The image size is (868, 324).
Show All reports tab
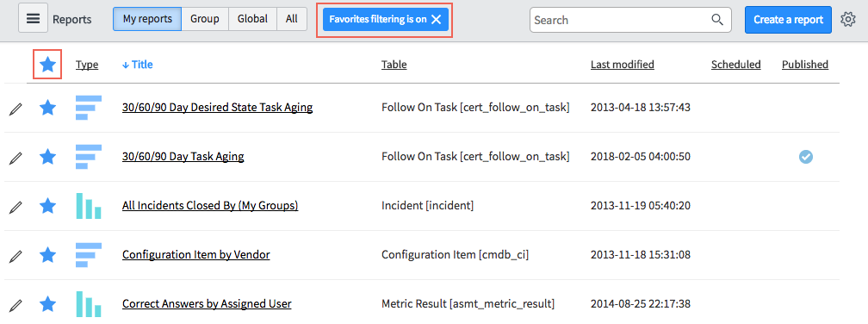tap(292, 19)
